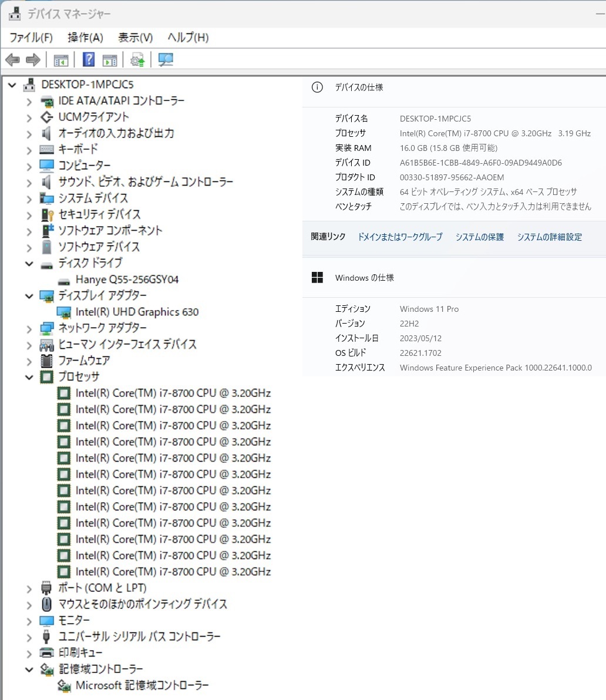Click the Windows Feature Experience Pack text

(x=496, y=368)
